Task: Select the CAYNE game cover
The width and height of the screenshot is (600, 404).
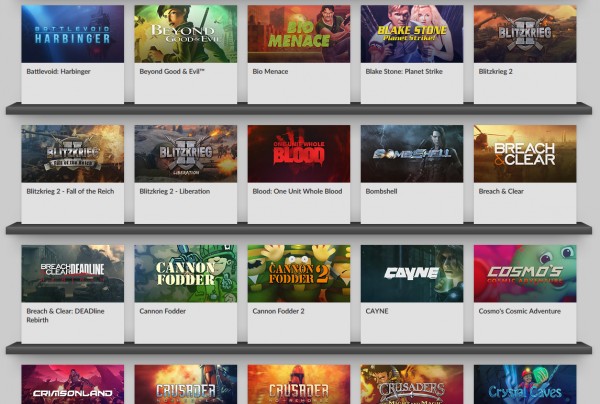Action: pos(412,274)
